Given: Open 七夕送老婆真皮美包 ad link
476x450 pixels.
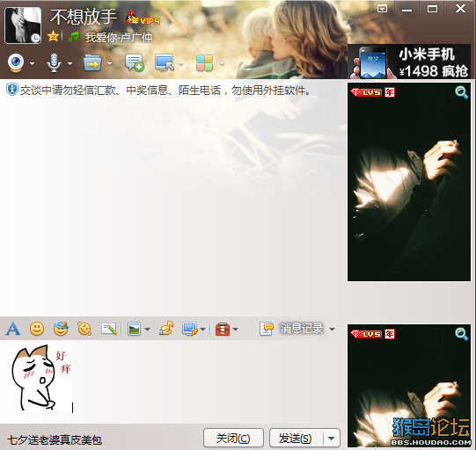Looking at the screenshot, I should [x=55, y=440].
